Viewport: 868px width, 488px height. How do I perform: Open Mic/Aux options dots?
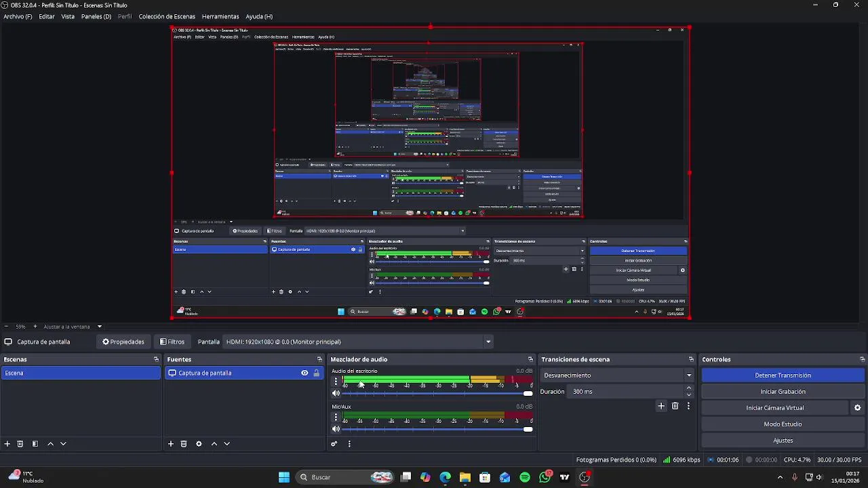(336, 417)
